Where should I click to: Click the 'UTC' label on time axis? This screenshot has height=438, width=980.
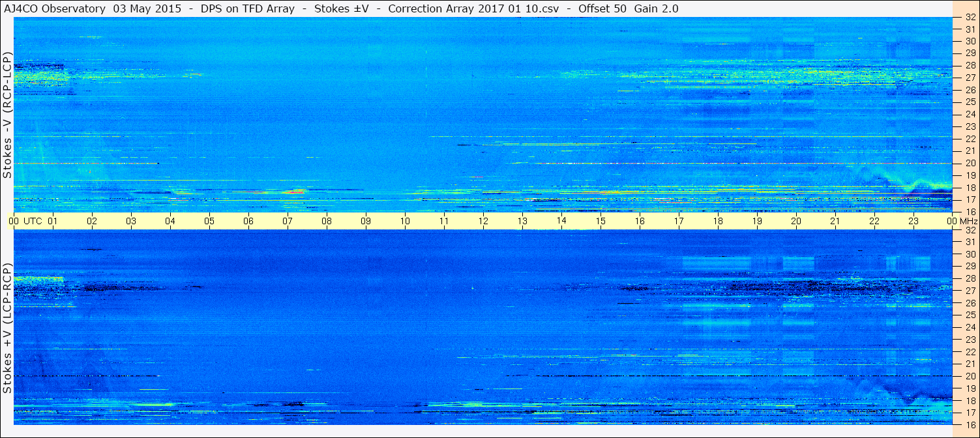(x=33, y=221)
